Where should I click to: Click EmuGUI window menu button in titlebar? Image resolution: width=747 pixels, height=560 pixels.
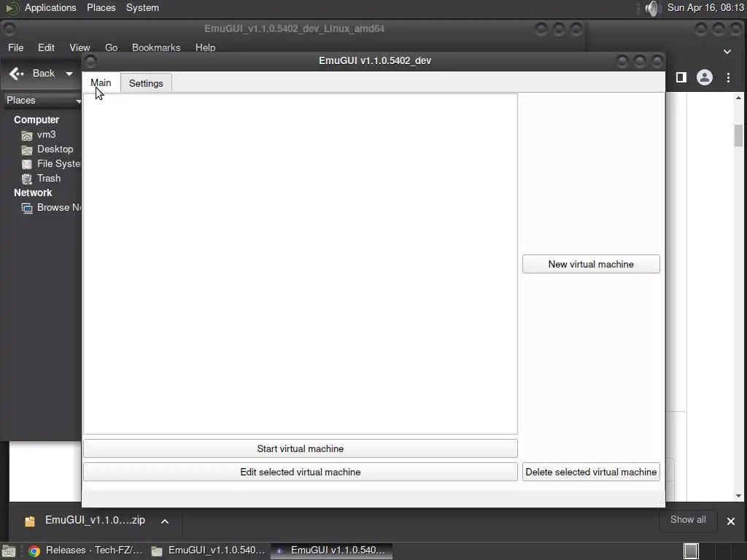pyautogui.click(x=90, y=61)
